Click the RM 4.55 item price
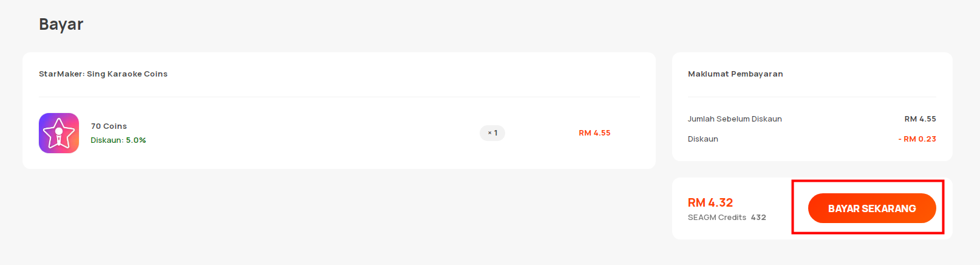The width and height of the screenshot is (980, 265). (x=594, y=133)
